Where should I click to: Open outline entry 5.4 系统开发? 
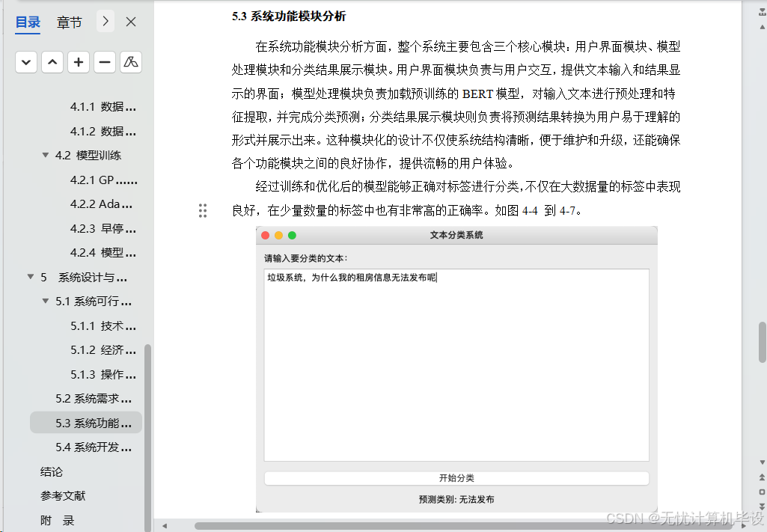pyautogui.click(x=94, y=447)
